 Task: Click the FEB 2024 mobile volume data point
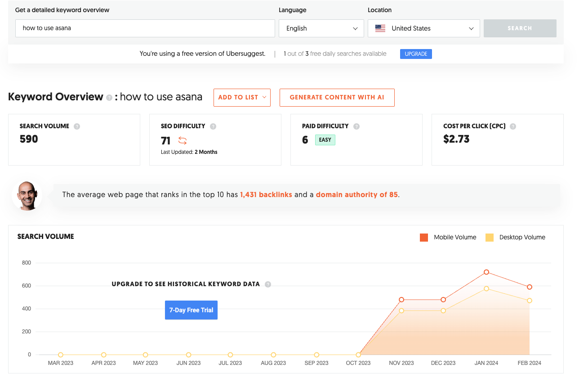[530, 287]
